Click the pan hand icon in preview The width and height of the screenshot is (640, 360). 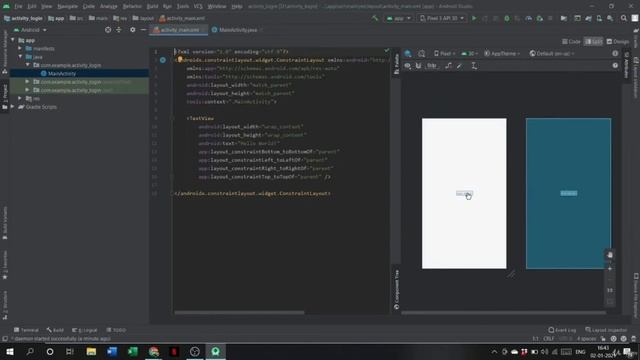(610, 255)
